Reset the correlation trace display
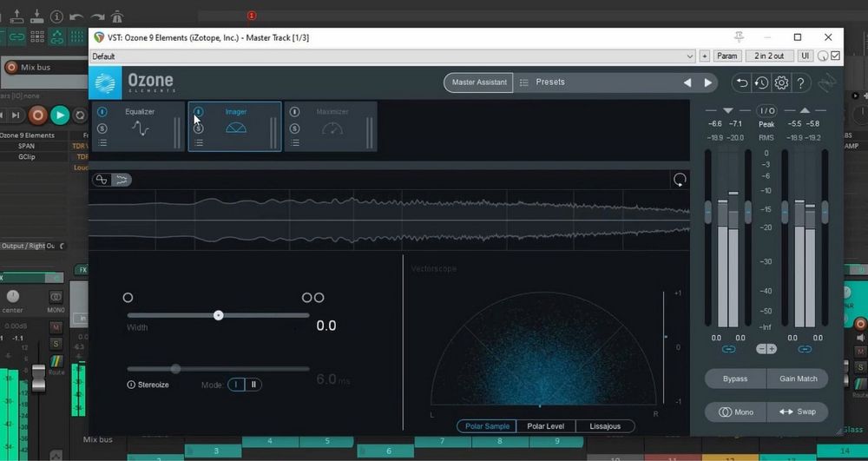This screenshot has height=461, width=868. [x=680, y=180]
